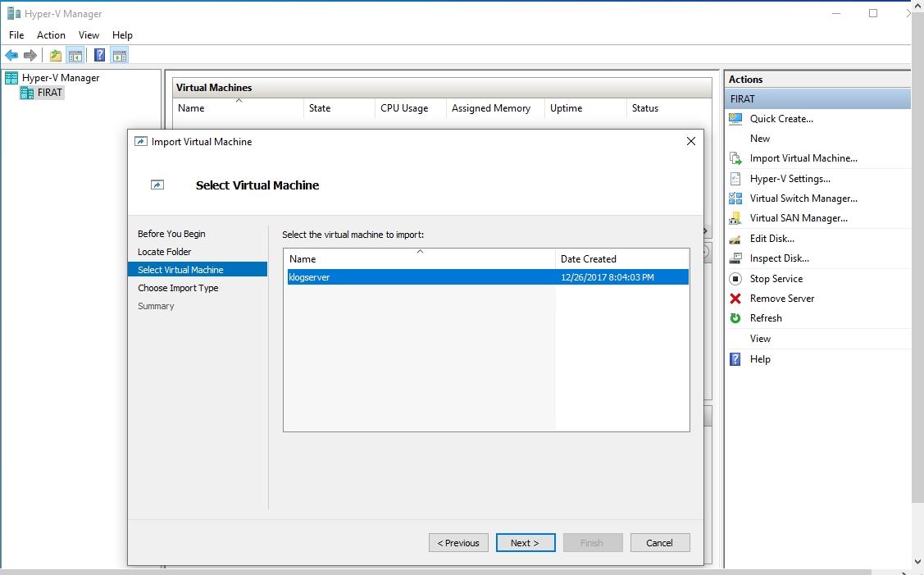The width and height of the screenshot is (924, 575).
Task: Cancel the import wizard
Action: [x=660, y=542]
